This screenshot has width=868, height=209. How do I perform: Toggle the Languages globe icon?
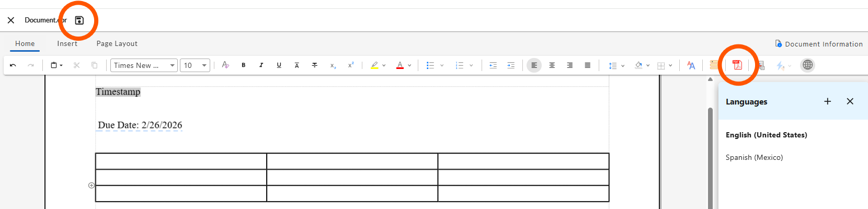pos(808,65)
